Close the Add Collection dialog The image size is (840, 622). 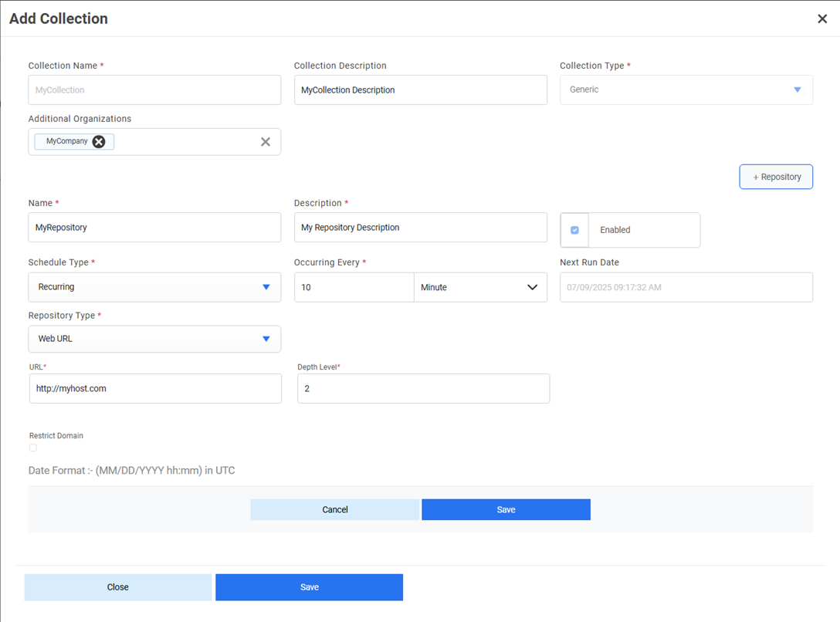822,19
